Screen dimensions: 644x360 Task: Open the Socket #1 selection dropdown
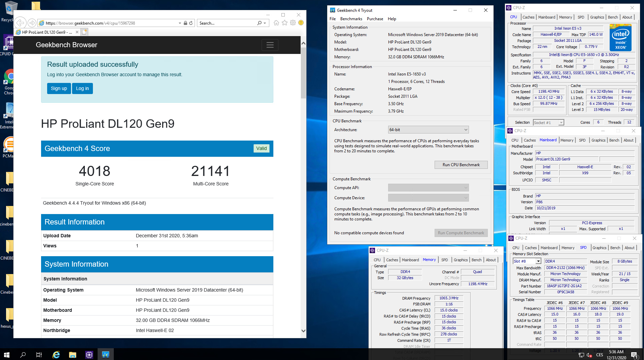click(548, 122)
